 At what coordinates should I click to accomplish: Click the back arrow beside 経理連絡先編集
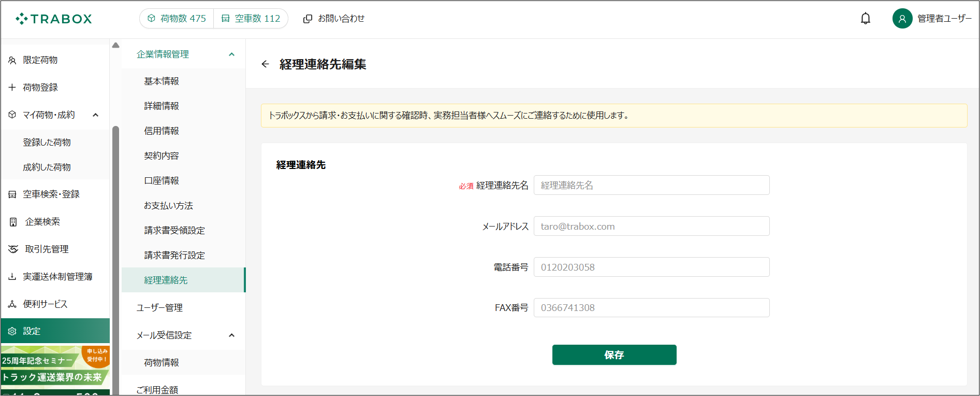tap(265, 64)
